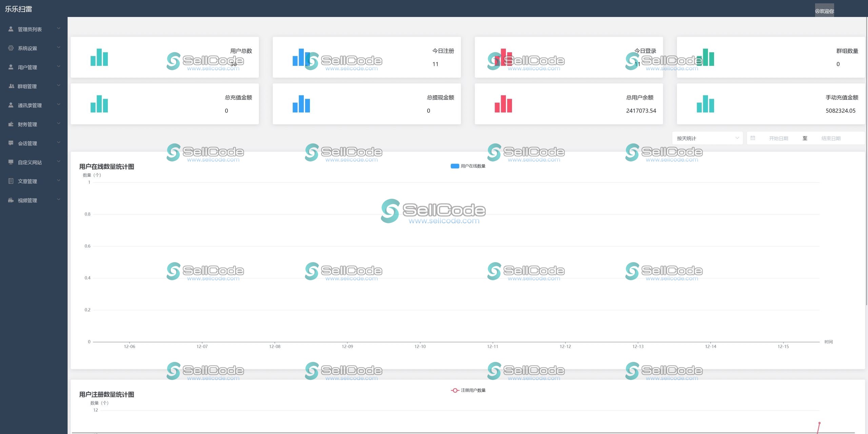Click the 总提现金额 card label
The image size is (868, 434).
(440, 98)
